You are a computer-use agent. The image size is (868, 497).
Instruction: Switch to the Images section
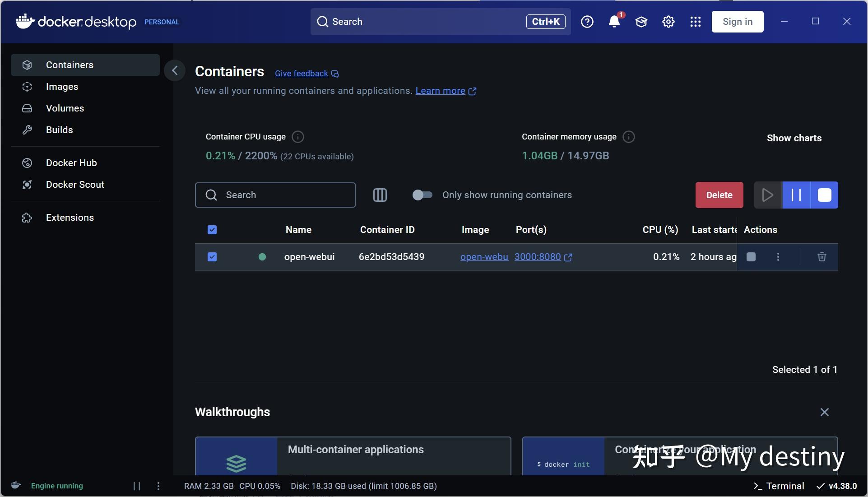click(x=62, y=87)
